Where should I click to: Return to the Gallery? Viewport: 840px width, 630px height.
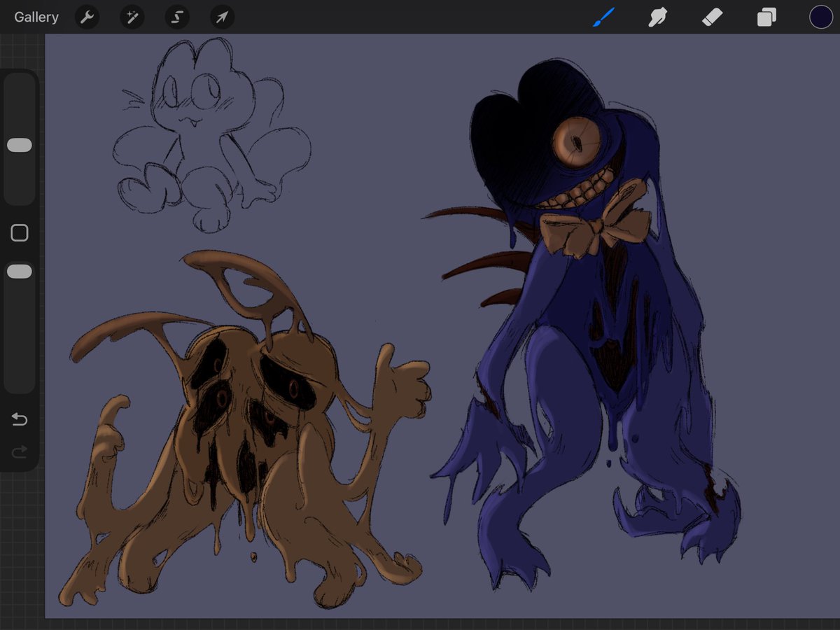[36, 17]
